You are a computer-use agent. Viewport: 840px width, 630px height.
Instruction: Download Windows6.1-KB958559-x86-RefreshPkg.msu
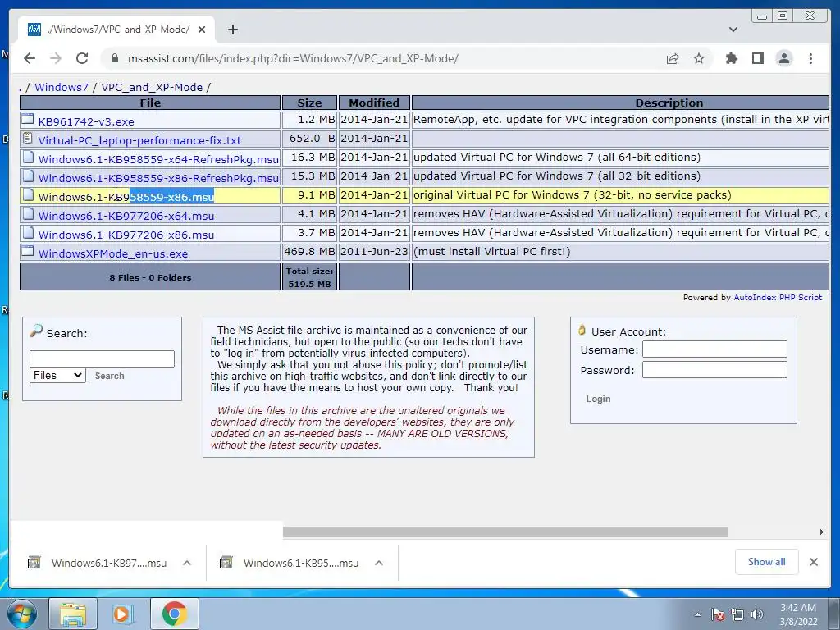tap(158, 178)
